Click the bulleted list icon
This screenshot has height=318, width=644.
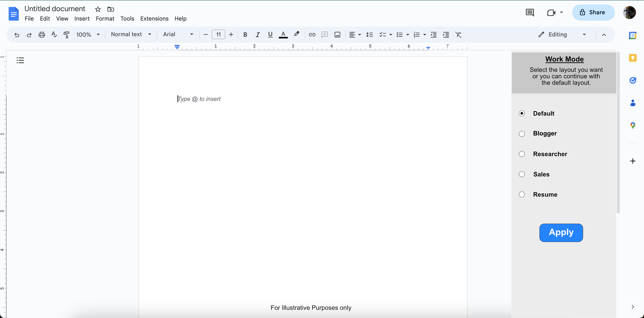click(x=400, y=35)
